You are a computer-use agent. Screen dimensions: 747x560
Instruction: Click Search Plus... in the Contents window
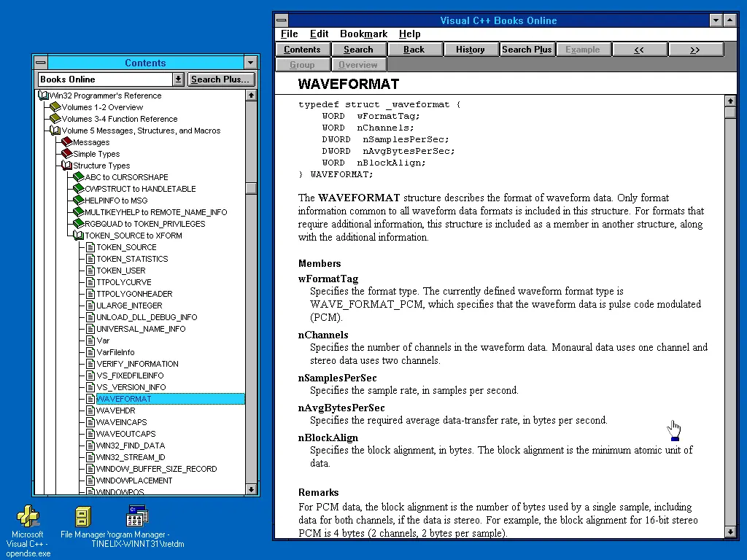(x=220, y=79)
